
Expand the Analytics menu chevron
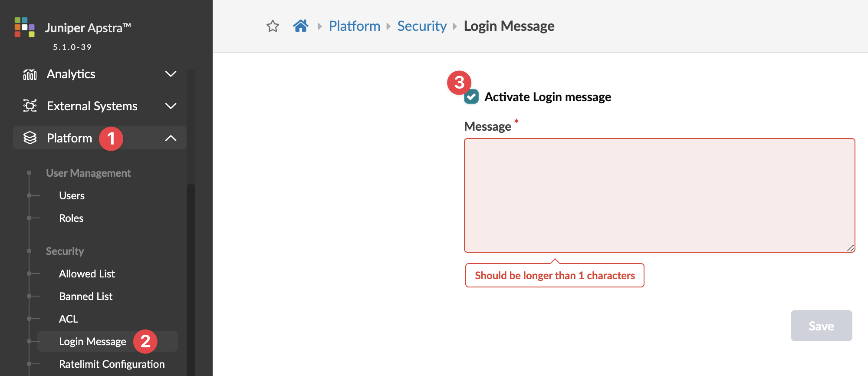point(171,74)
